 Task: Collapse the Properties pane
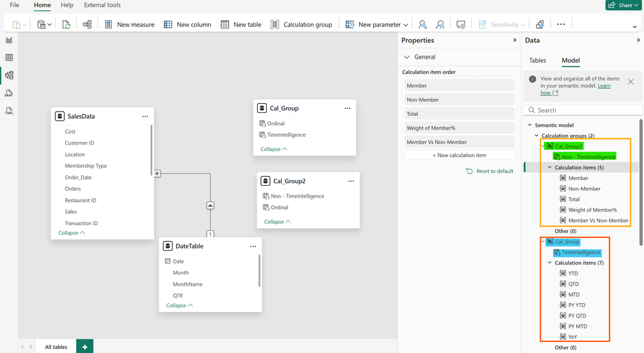coord(514,40)
